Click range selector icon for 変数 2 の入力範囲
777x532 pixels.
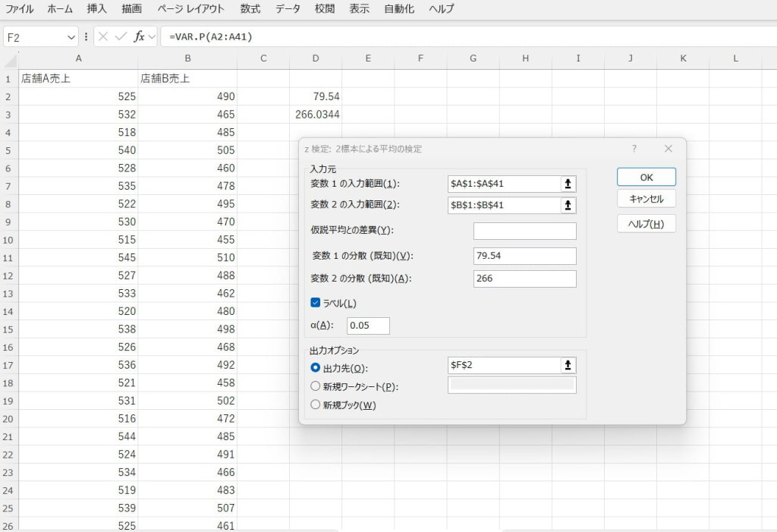pos(568,205)
